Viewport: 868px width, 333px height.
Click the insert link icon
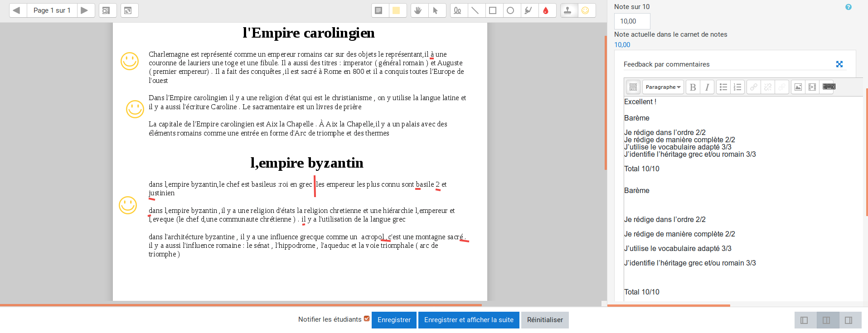tap(754, 87)
